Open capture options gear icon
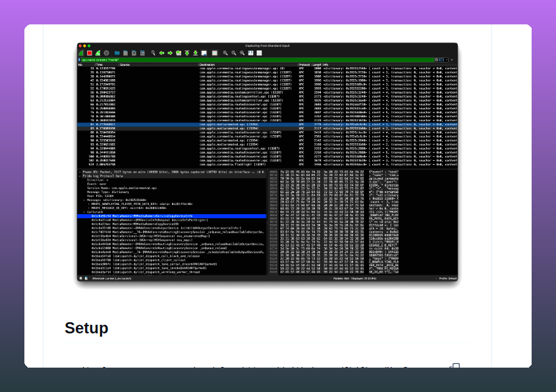556x392 pixels. point(107,53)
